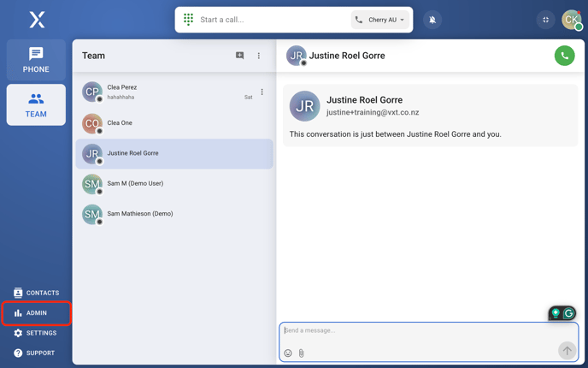
Task: Toggle the muted notifications bell
Action: point(432,20)
